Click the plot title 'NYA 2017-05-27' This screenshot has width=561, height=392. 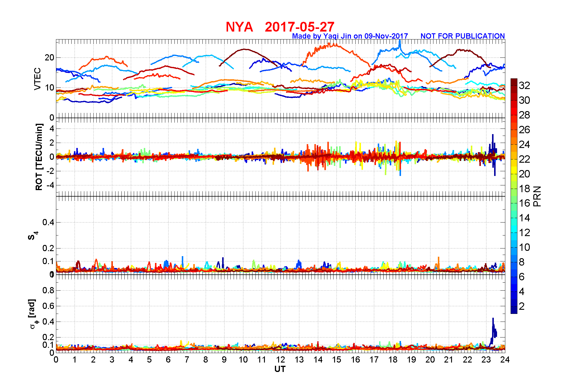point(280,27)
